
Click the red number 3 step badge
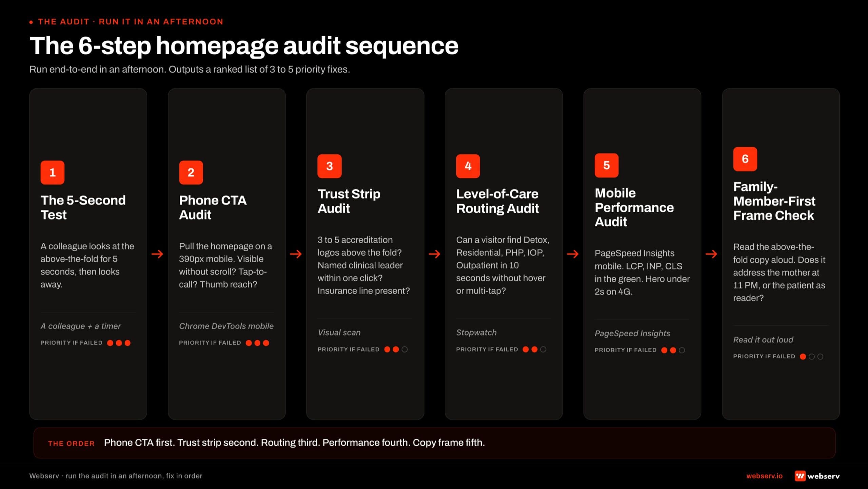point(330,166)
